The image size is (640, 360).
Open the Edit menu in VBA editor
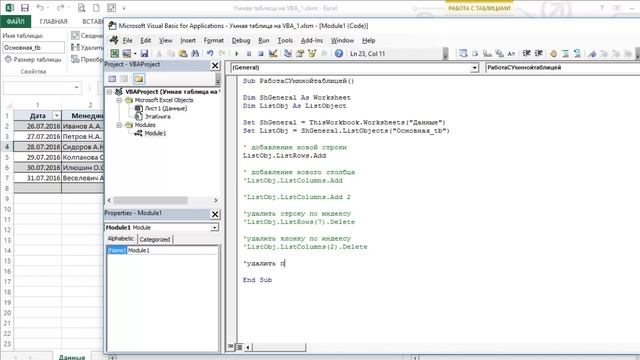[146, 40]
